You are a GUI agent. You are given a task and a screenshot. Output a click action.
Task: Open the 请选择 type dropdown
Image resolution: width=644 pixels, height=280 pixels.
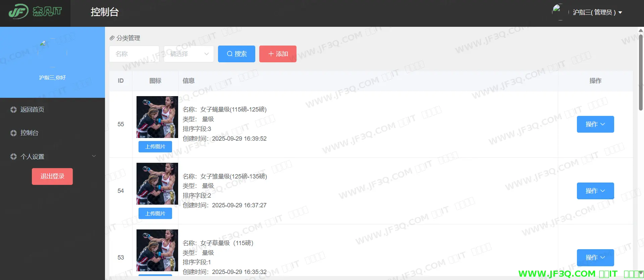(189, 54)
